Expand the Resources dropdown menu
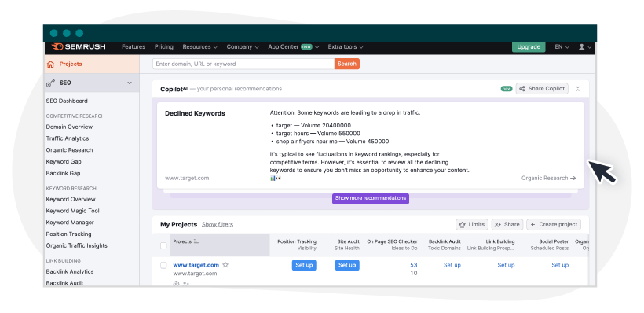 (x=200, y=47)
